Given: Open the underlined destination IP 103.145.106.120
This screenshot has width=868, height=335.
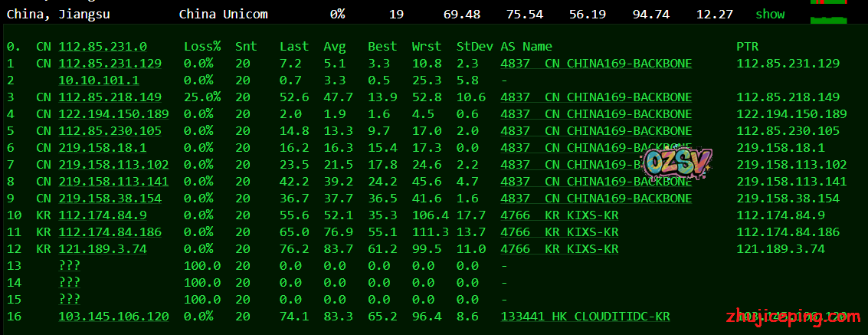Looking at the screenshot, I should pyautogui.click(x=113, y=316).
